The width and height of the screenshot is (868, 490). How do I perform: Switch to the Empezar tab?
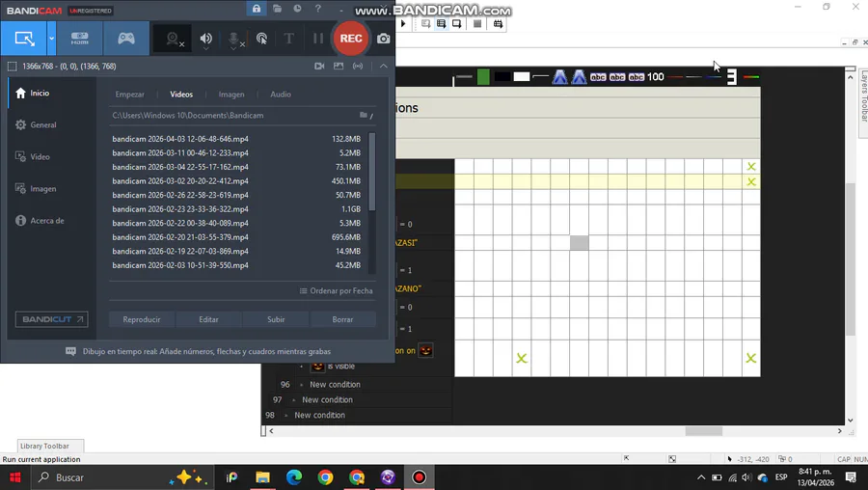tap(129, 95)
